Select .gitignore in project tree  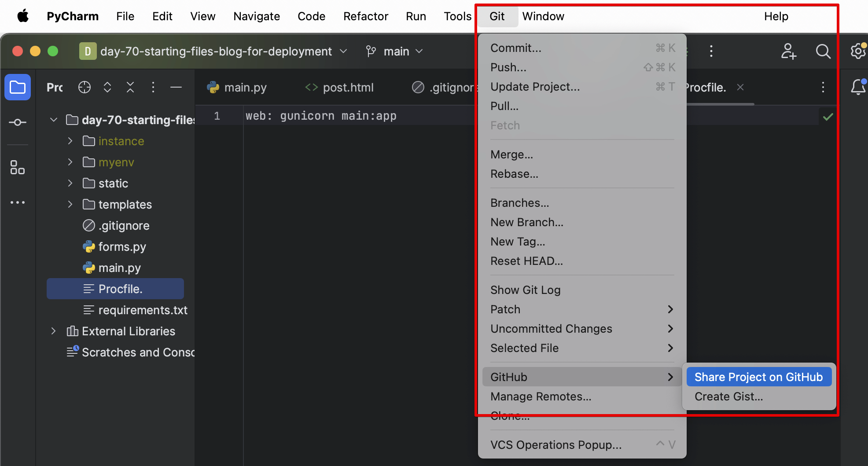pyautogui.click(x=115, y=225)
